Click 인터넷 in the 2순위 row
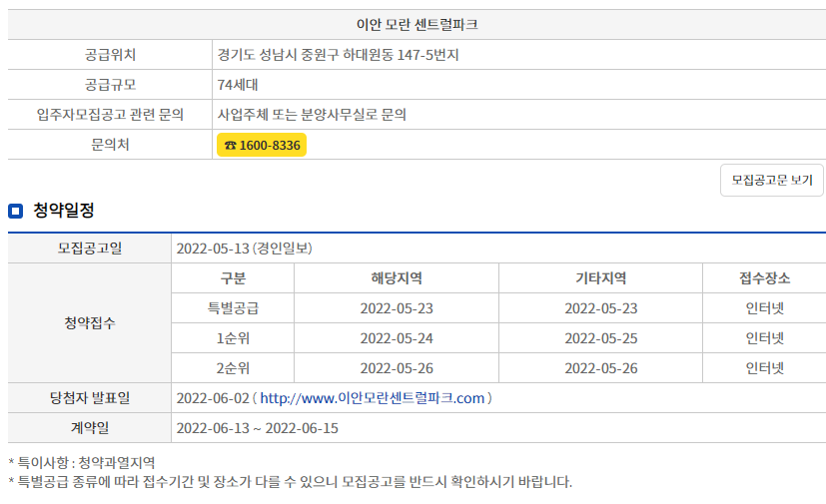This screenshot has width=826, height=504. pos(764,368)
